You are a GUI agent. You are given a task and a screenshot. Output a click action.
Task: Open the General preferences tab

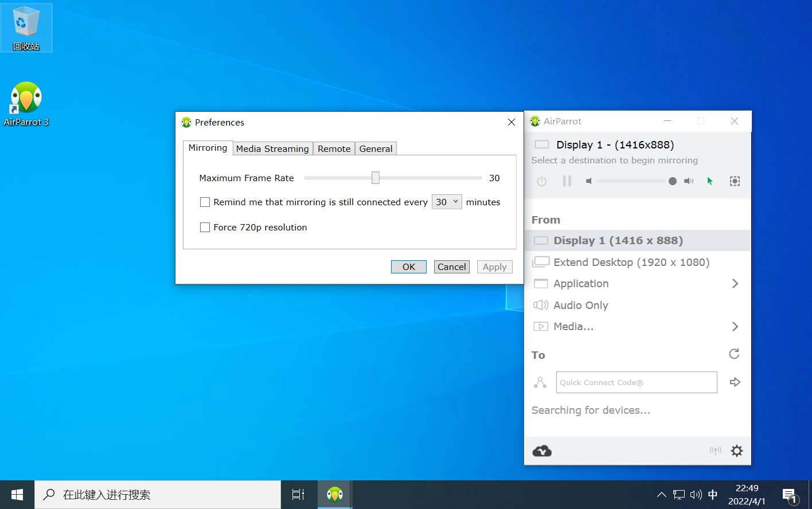tap(376, 148)
